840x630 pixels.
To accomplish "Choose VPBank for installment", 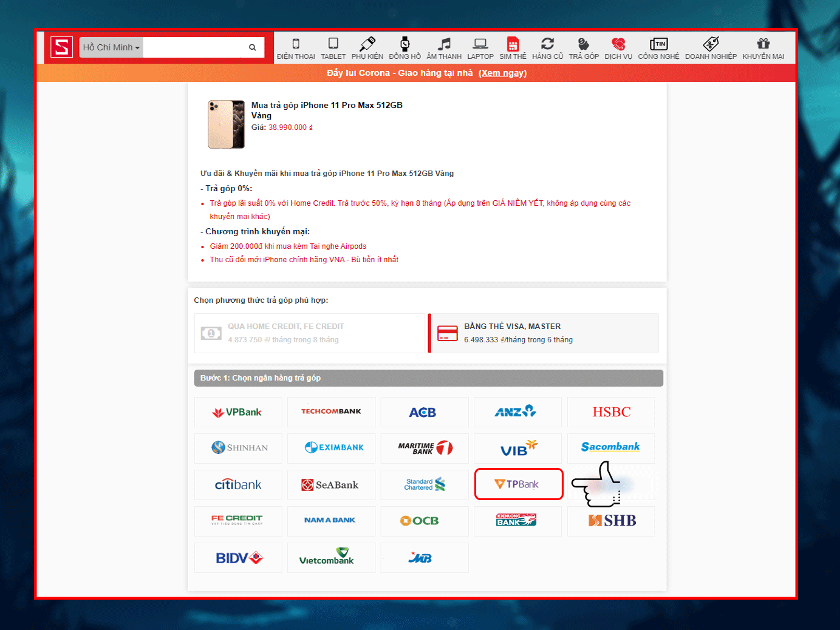I will point(238,412).
